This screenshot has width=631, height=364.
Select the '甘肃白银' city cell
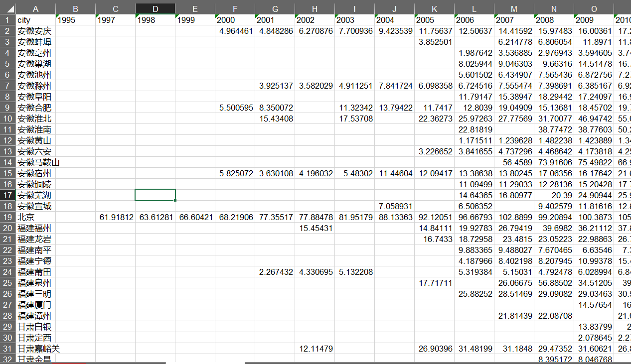35,327
